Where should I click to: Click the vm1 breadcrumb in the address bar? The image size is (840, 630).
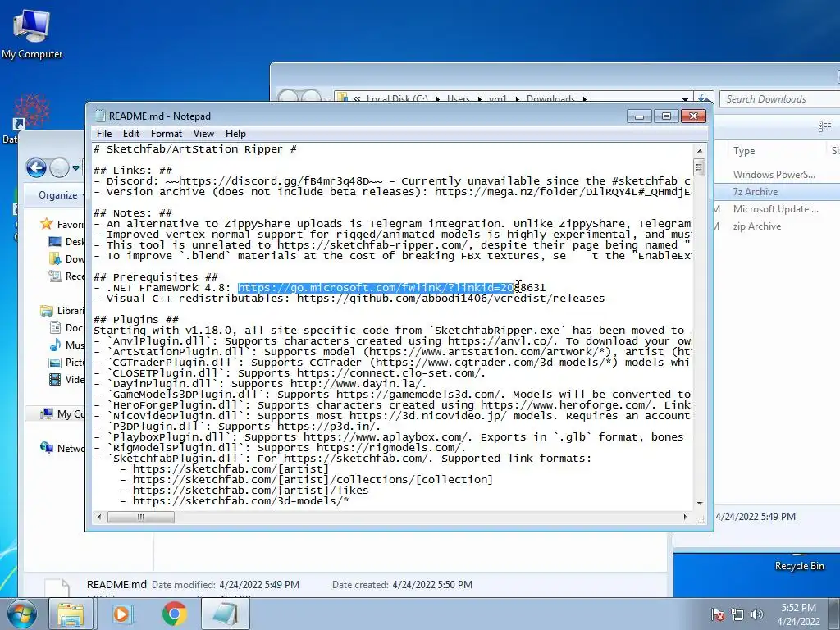498,99
